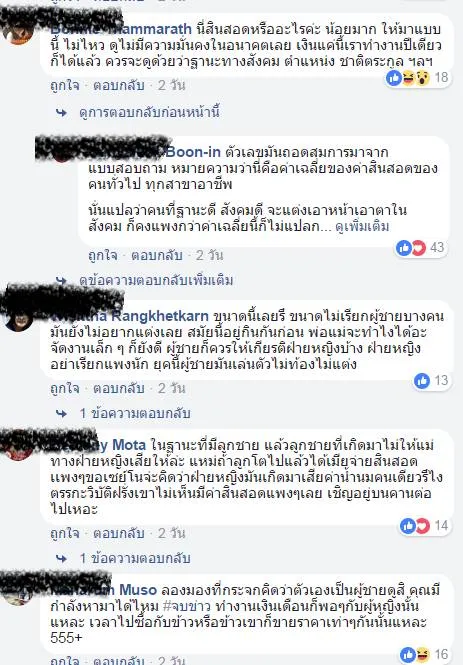Click the laughing emoji on Muso's comment
The height and width of the screenshot is (665, 463).
[x=422, y=654]
